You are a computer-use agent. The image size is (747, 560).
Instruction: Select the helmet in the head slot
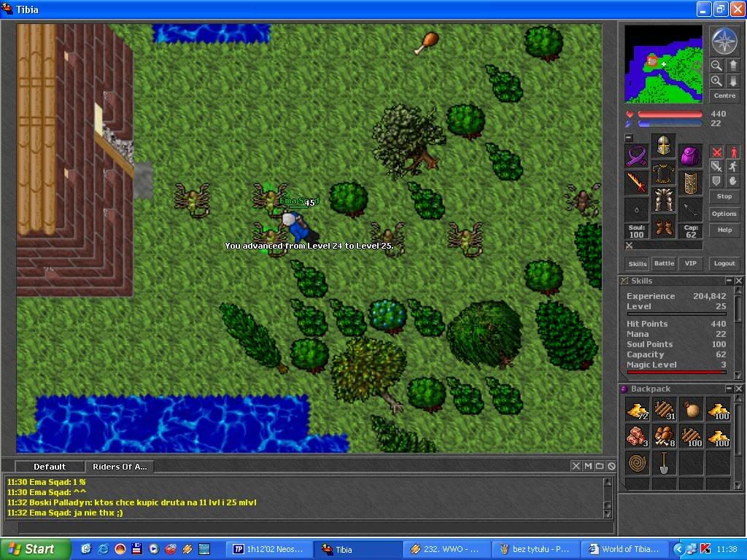(664, 146)
